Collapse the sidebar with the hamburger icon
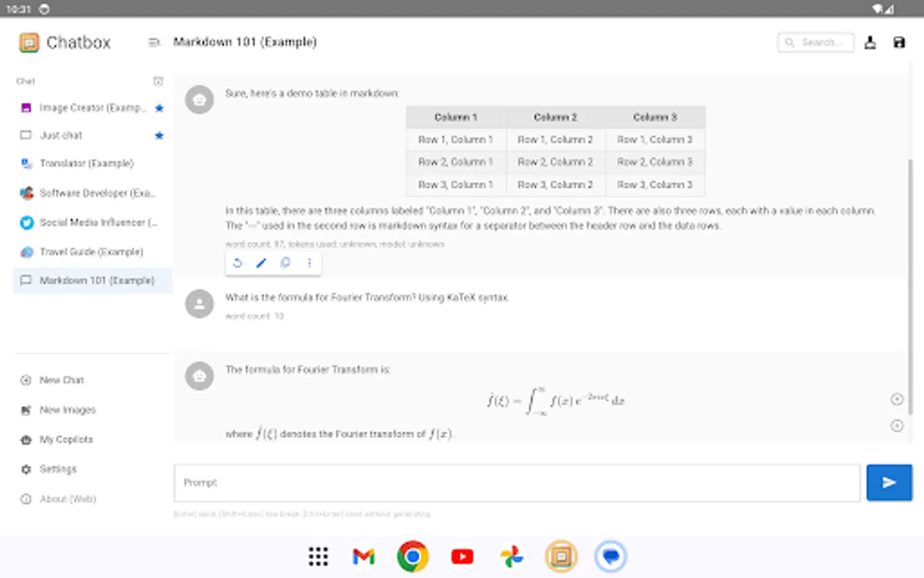 [x=153, y=42]
